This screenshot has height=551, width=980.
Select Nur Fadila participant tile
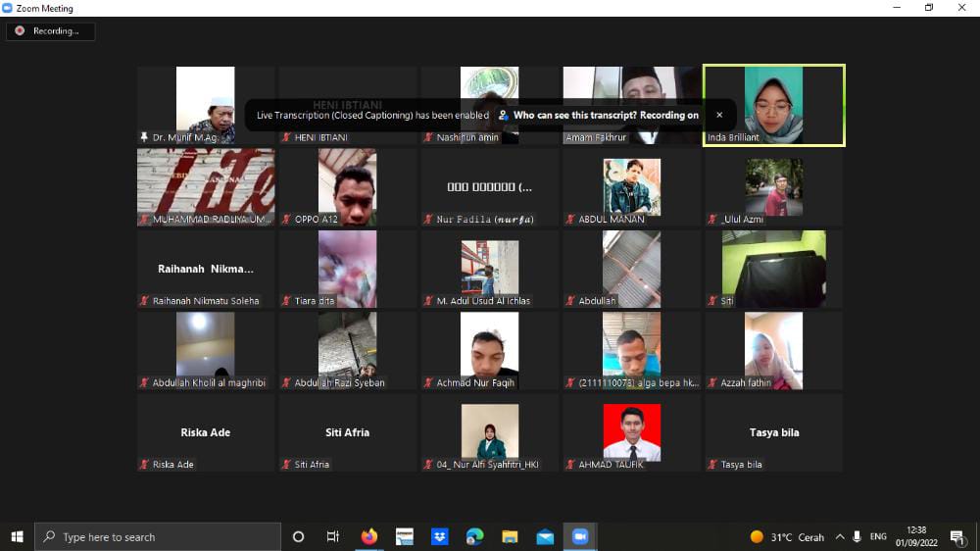(x=489, y=187)
